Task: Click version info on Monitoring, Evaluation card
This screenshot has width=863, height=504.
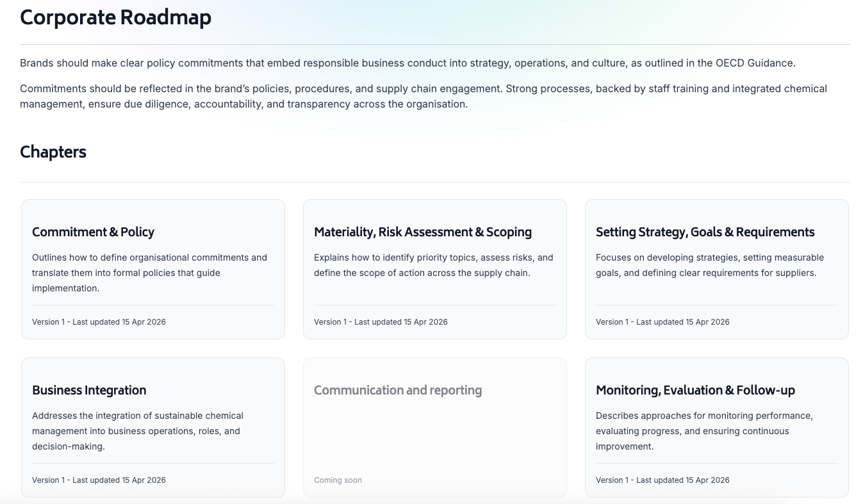Action: (662, 480)
